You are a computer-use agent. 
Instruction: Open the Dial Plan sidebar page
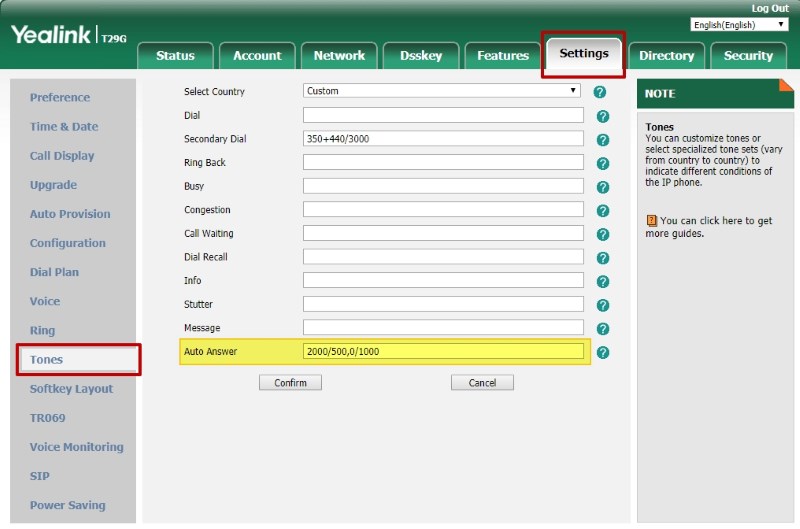point(54,272)
